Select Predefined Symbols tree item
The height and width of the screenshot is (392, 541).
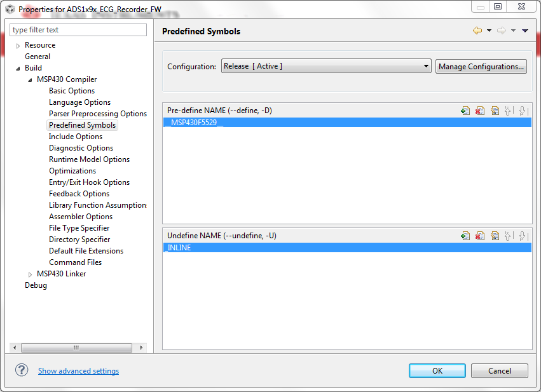click(x=82, y=125)
